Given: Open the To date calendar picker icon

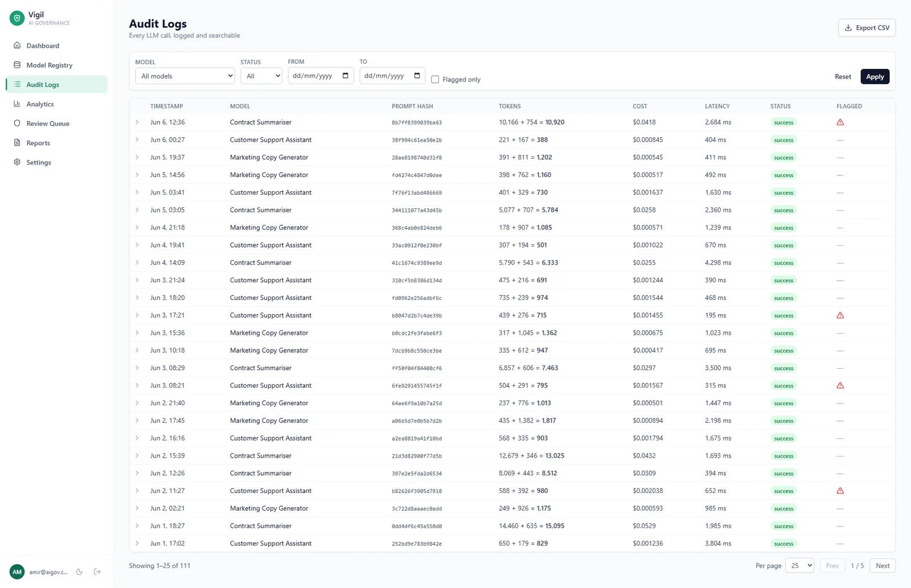Looking at the screenshot, I should coord(417,76).
